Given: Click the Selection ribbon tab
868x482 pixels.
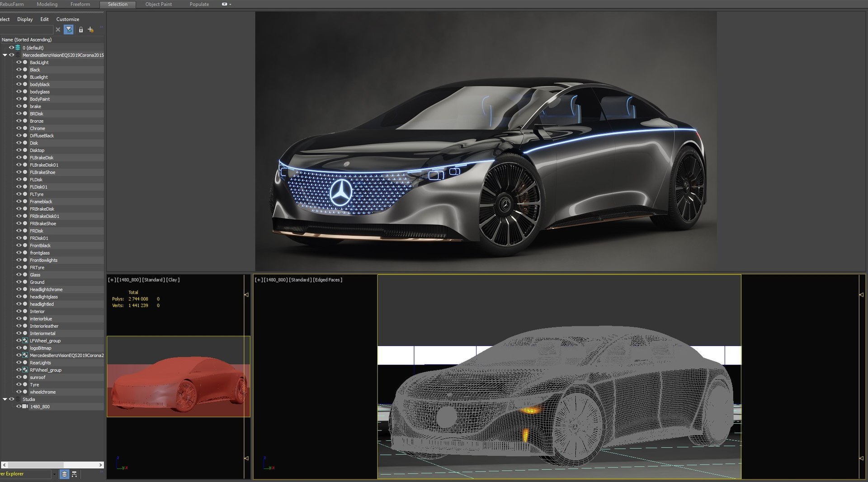Looking at the screenshot, I should [x=118, y=4].
